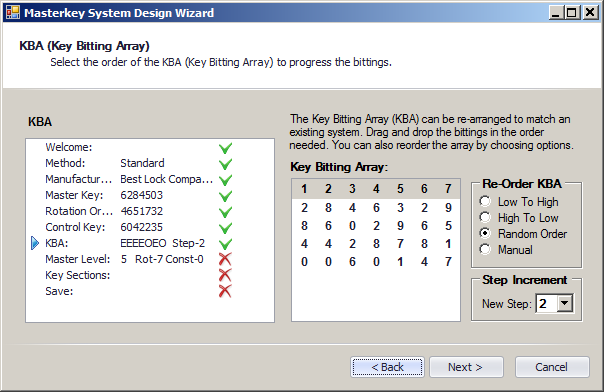The height and width of the screenshot is (392, 604).
Task: Click the green checkmark beside Master Key
Action: 225,196
